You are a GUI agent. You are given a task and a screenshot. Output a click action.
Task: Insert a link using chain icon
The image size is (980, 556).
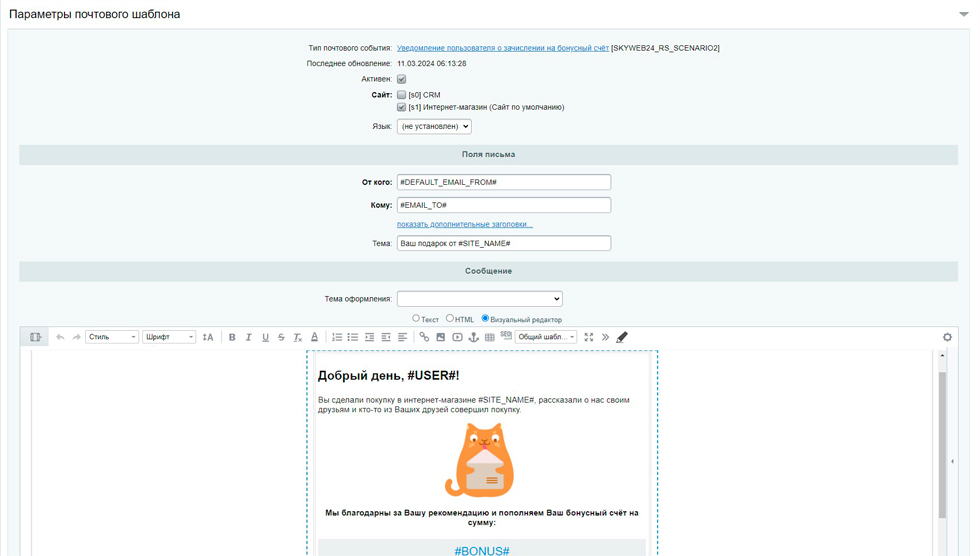tap(424, 338)
